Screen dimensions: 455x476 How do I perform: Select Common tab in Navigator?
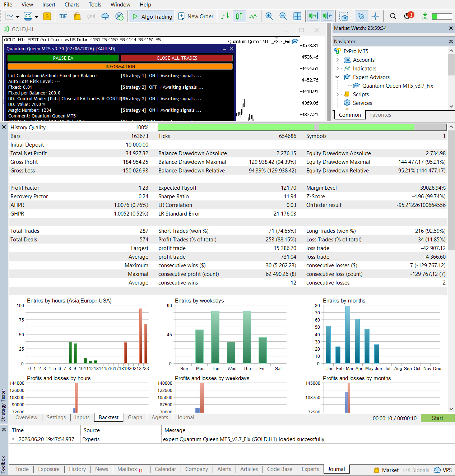pos(350,115)
